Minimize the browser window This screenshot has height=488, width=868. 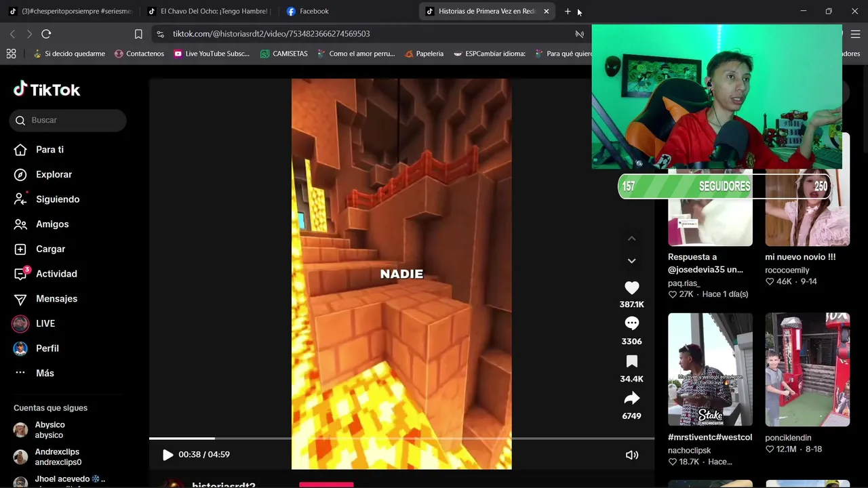click(x=803, y=12)
